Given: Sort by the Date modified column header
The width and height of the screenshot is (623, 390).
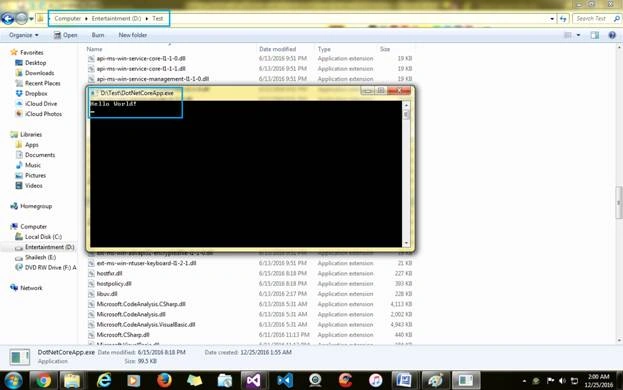Looking at the screenshot, I should coord(278,49).
